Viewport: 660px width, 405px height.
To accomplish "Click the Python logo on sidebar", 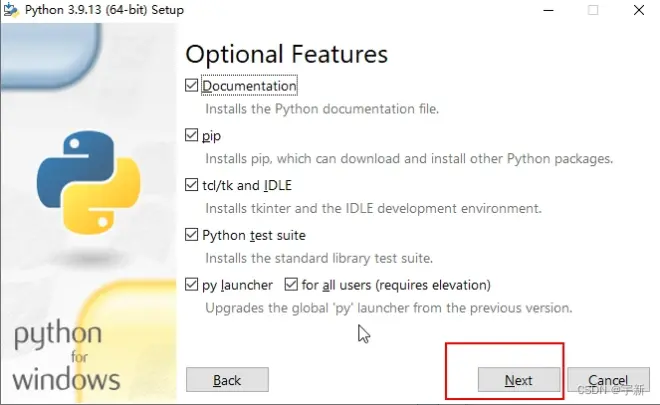I will (88, 182).
